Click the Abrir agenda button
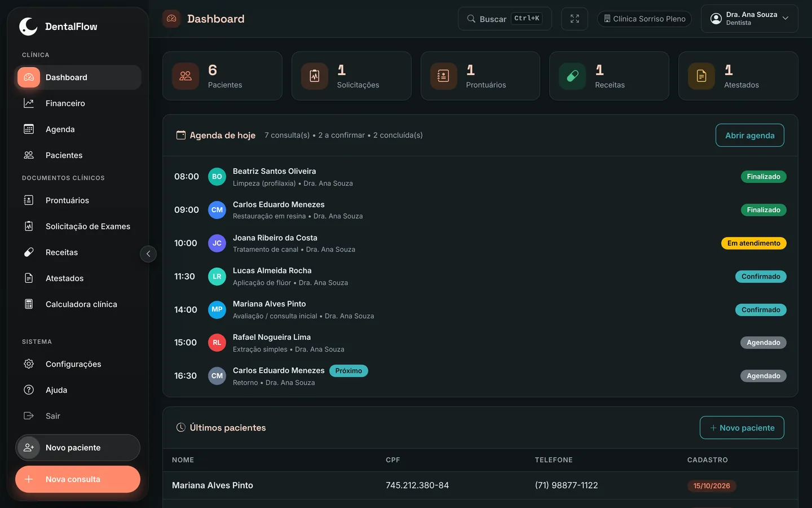 coord(749,135)
